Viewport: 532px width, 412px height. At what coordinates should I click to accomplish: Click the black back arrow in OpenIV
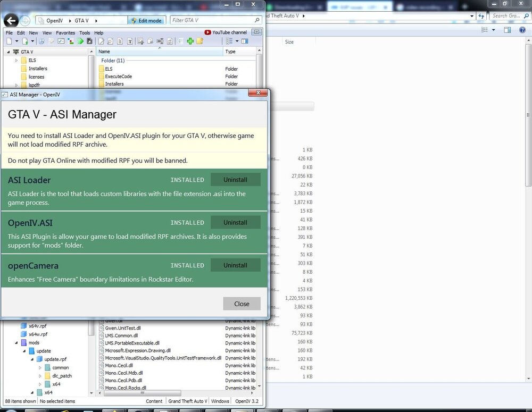[x=11, y=21]
